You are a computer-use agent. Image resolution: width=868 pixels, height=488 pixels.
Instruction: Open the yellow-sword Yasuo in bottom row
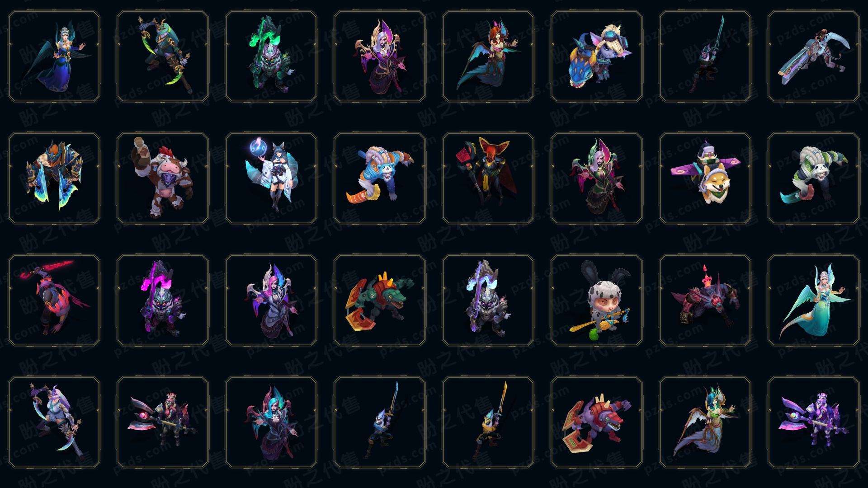pos(488,422)
